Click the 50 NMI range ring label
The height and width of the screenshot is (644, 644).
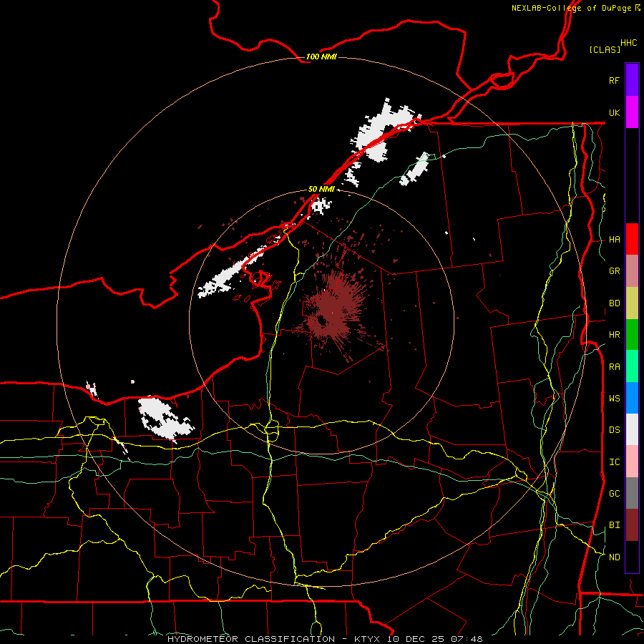(321, 189)
